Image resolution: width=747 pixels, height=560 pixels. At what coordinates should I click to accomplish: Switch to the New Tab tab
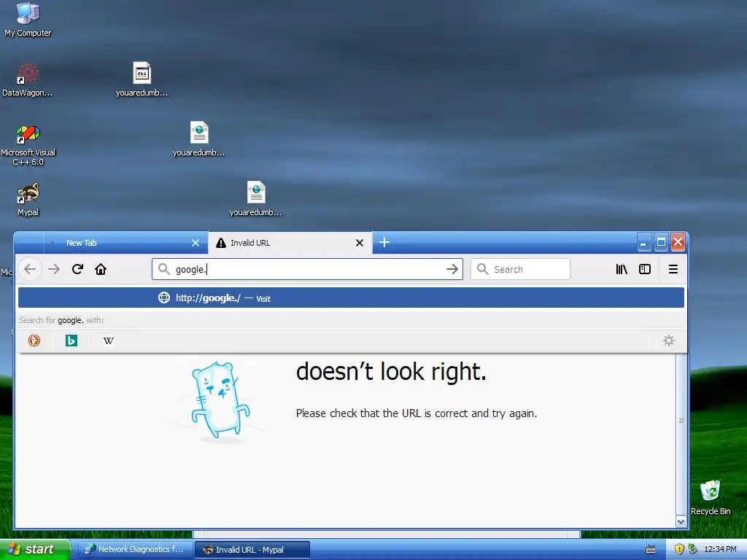125,243
